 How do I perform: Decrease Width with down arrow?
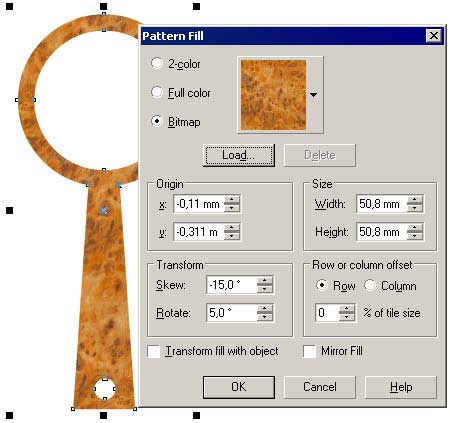pos(415,208)
